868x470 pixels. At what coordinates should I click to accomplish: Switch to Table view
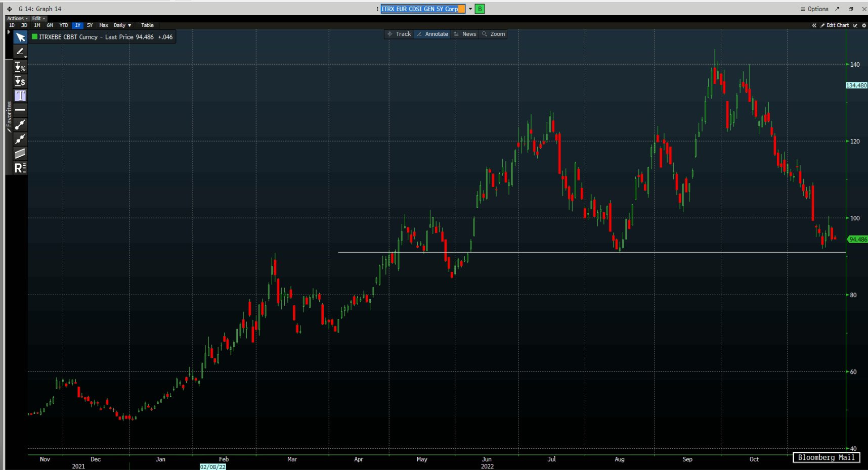147,25
